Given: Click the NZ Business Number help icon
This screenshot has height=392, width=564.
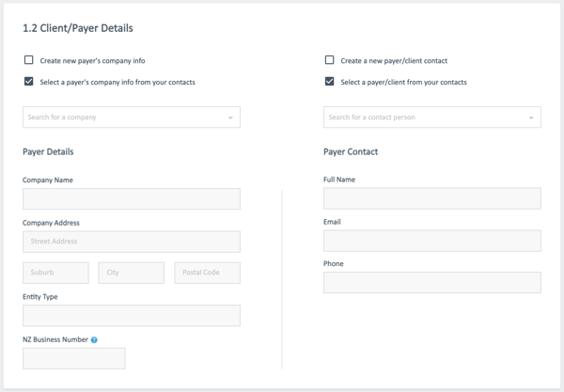Looking at the screenshot, I should pyautogui.click(x=94, y=340).
